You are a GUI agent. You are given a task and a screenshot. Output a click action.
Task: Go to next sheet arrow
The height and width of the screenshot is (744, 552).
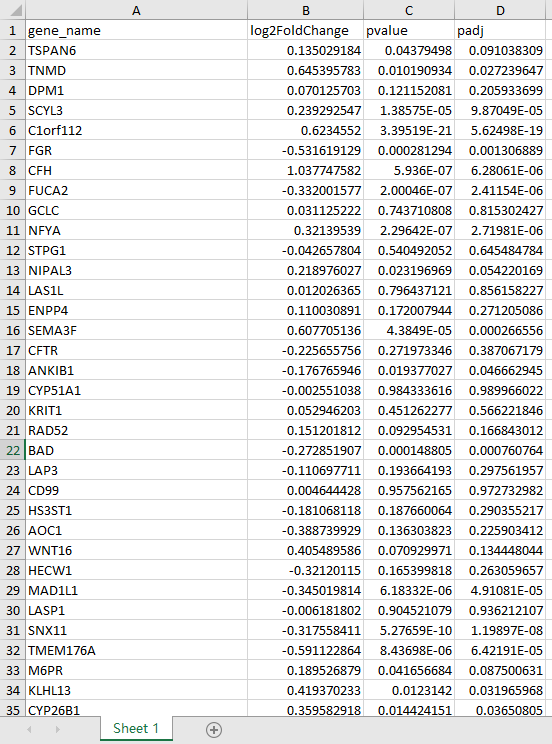click(58, 729)
